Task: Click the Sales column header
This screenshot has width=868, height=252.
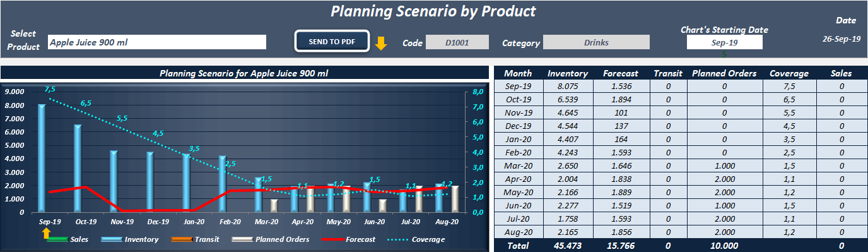Action: click(842, 73)
